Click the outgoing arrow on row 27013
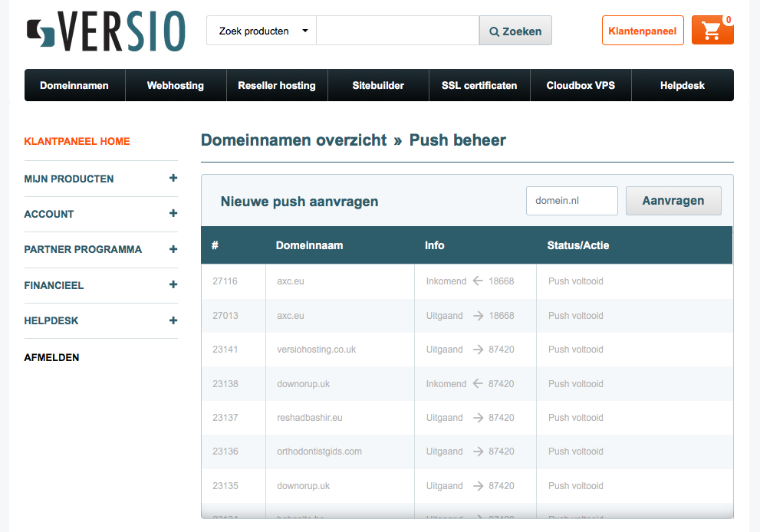 point(478,316)
